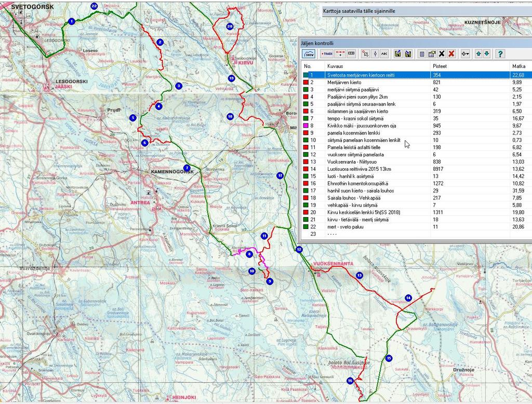Viewport: 532px width, 404px height.
Task: Click the black X delete icon
Action: pyautogui.click(x=442, y=53)
